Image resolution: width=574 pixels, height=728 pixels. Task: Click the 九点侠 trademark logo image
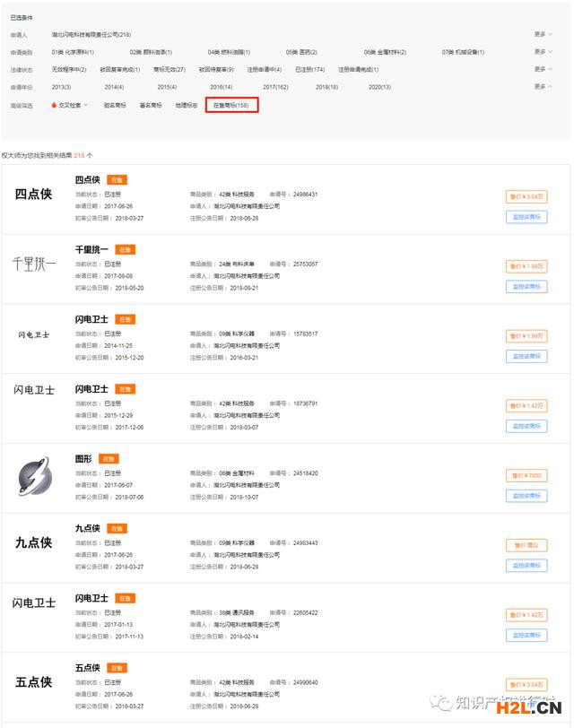coord(34,542)
